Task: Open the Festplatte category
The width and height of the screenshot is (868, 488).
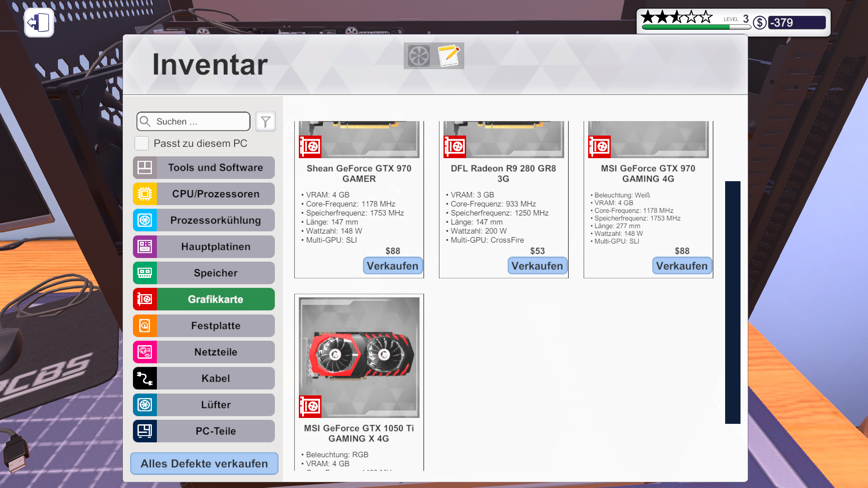Action: 145,325
